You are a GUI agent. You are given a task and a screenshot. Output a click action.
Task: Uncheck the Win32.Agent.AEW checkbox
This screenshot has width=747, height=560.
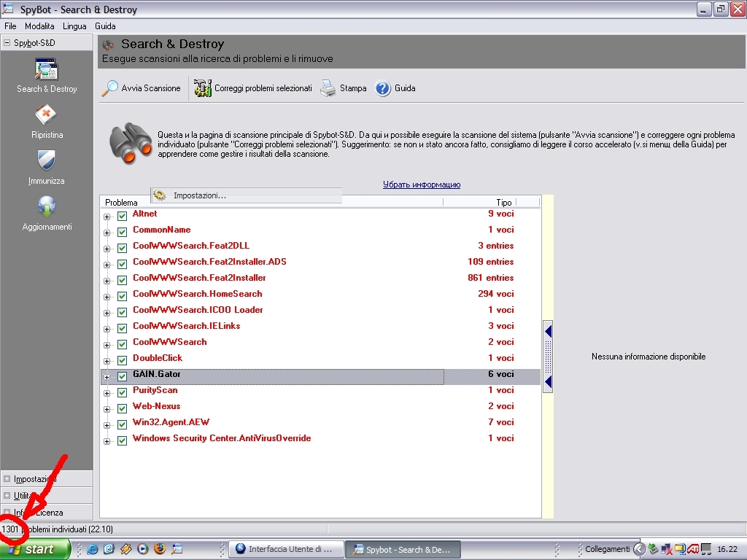point(122,425)
